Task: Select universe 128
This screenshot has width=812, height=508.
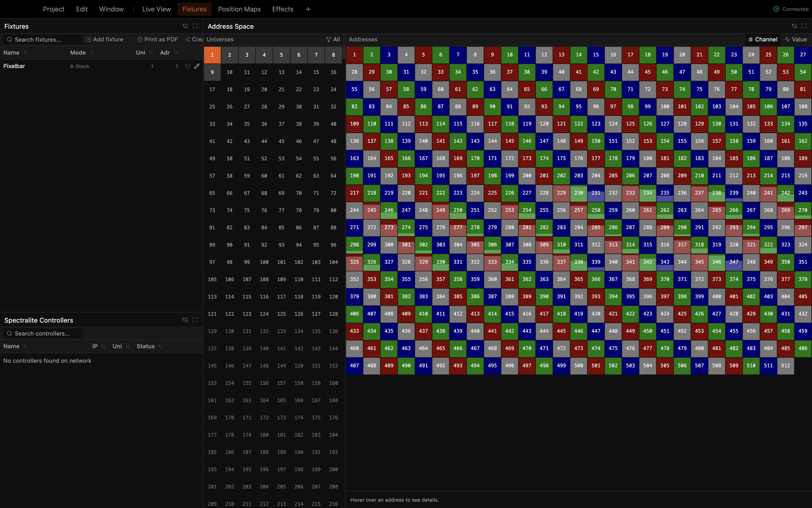Action: click(333, 314)
